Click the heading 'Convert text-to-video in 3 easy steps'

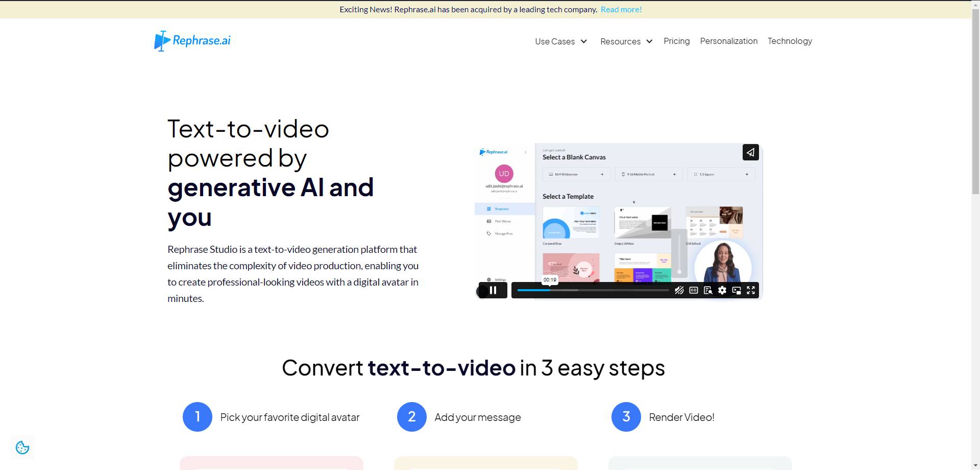click(473, 368)
